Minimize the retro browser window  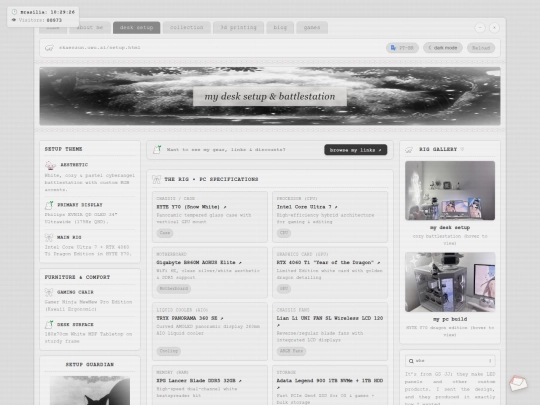[x=480, y=28]
